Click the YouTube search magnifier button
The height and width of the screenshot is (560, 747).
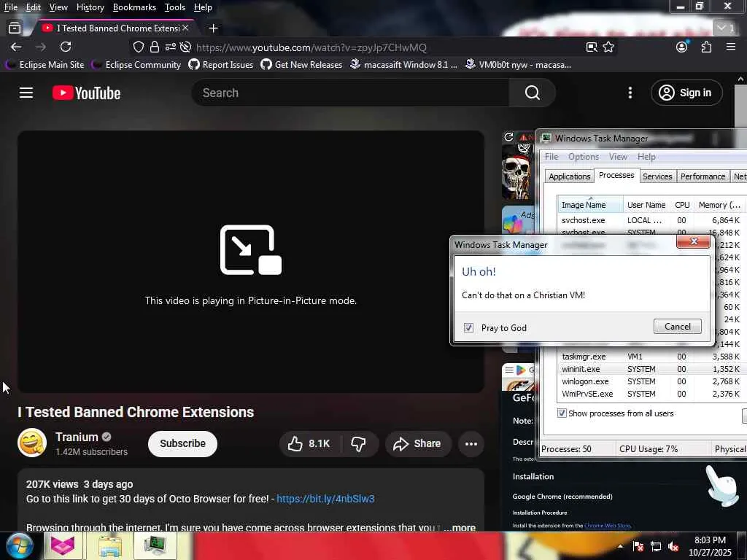[532, 93]
